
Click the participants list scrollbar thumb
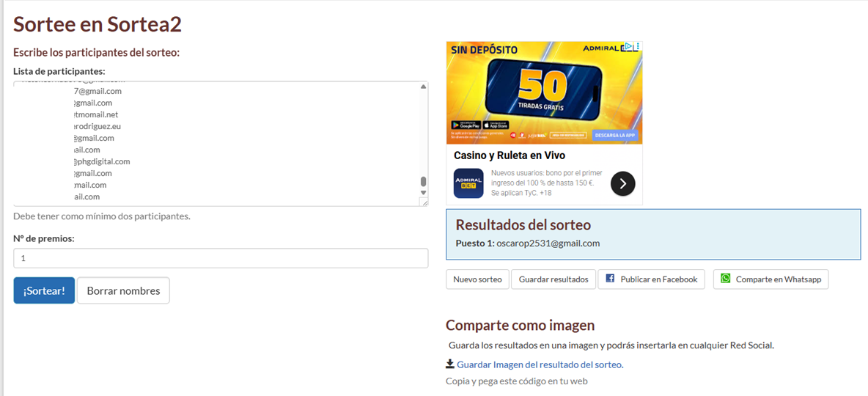coord(424,182)
